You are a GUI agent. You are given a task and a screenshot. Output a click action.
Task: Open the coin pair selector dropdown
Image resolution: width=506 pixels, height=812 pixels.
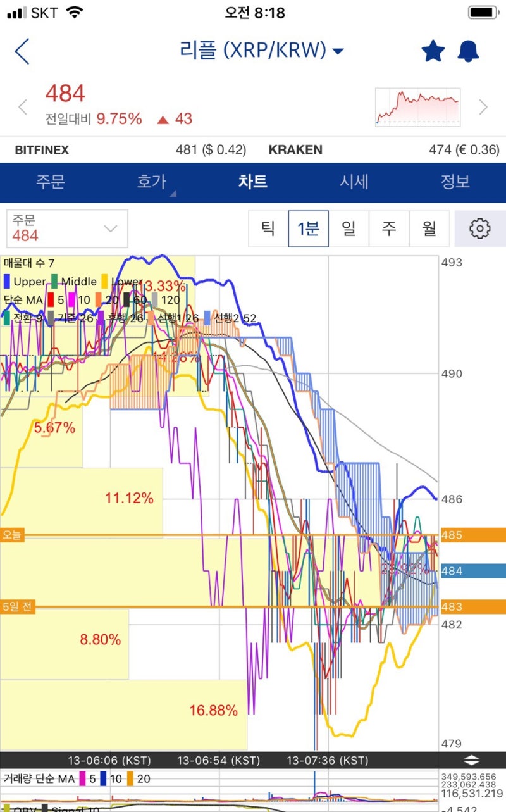click(339, 51)
